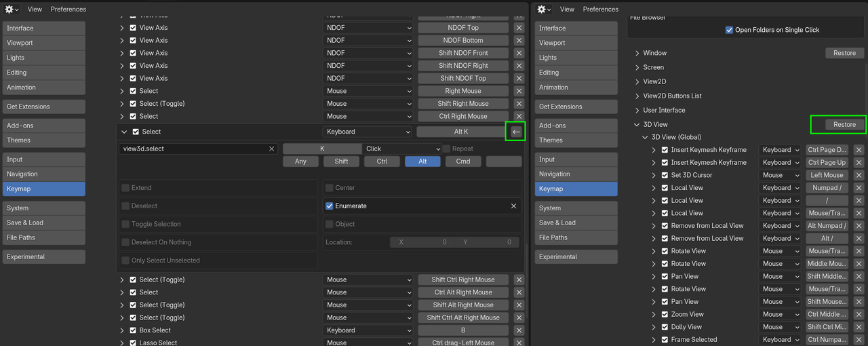Delete the Ctrl Right Mouse Select entry

(x=519, y=116)
